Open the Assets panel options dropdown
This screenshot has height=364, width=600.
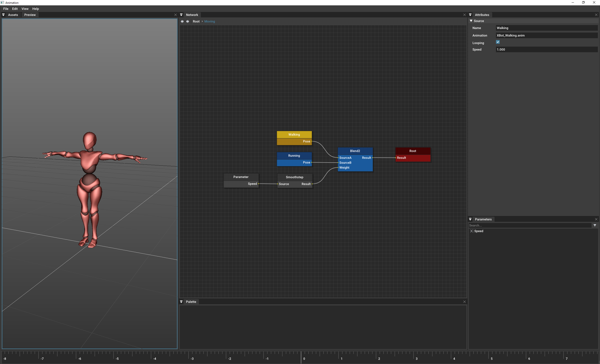[4, 15]
